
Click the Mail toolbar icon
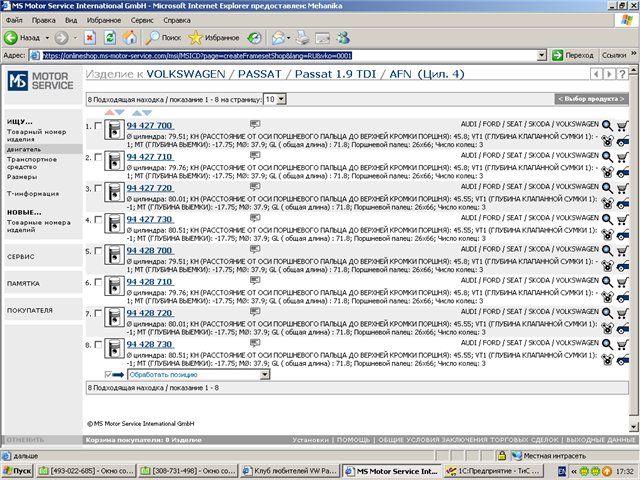[x=278, y=38]
